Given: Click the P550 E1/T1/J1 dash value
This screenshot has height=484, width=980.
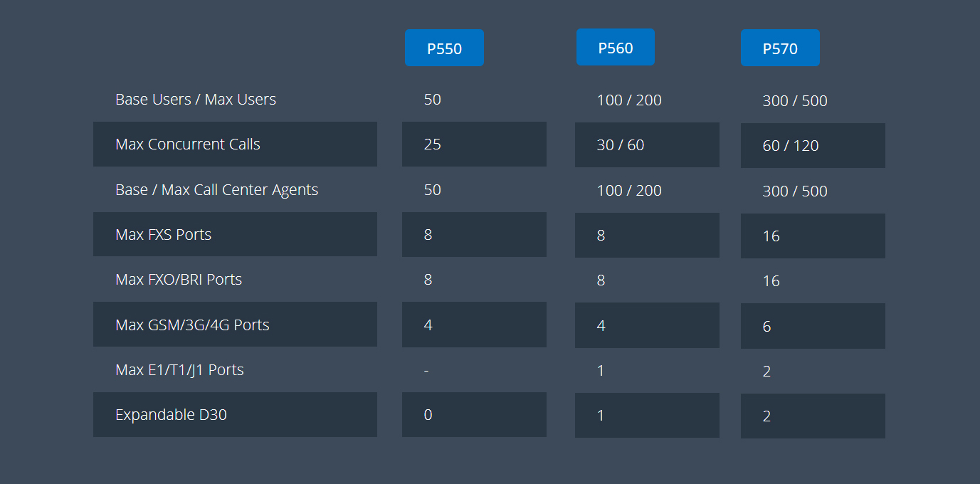Looking at the screenshot, I should (426, 371).
